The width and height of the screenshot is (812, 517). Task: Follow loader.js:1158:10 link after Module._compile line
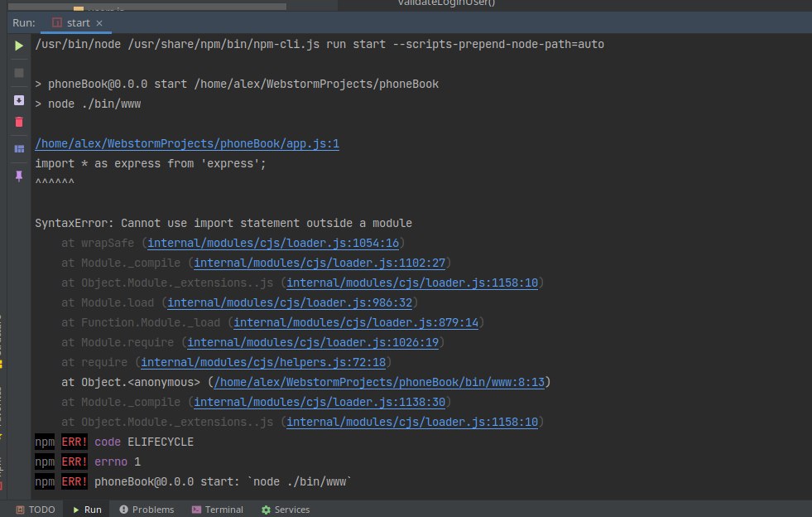tap(411, 422)
